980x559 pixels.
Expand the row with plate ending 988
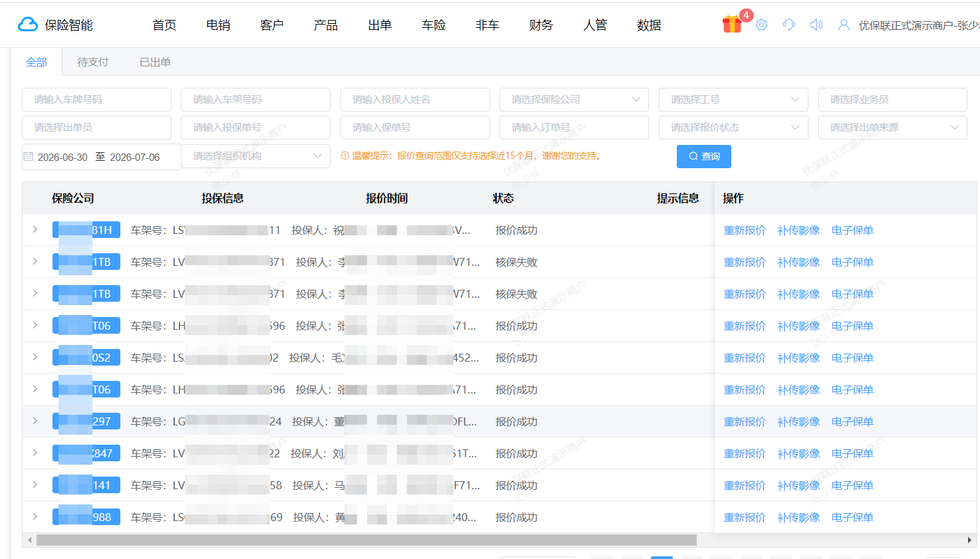(35, 516)
